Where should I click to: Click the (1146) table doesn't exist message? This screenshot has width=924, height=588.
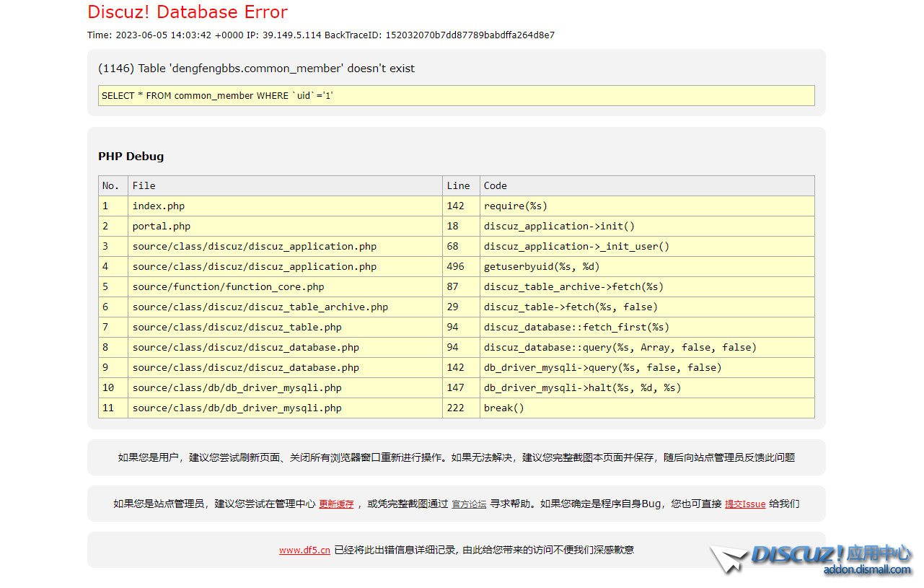(256, 69)
